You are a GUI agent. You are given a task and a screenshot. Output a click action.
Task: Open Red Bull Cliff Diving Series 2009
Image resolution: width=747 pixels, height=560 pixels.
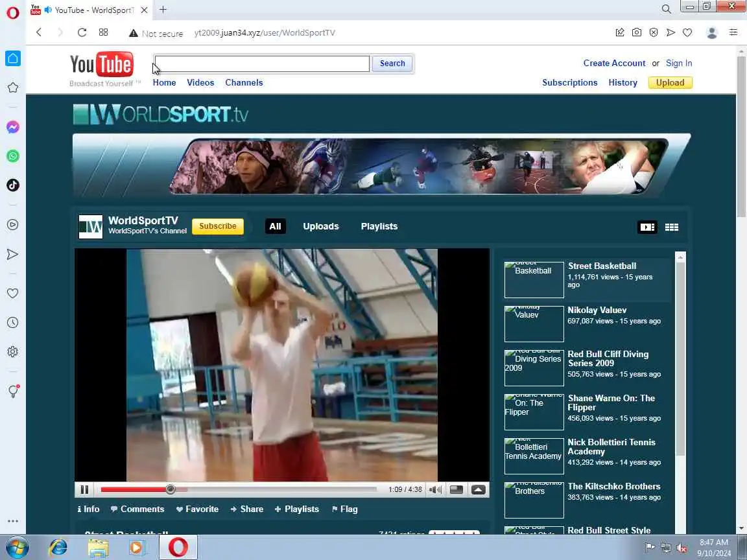pyautogui.click(x=608, y=358)
